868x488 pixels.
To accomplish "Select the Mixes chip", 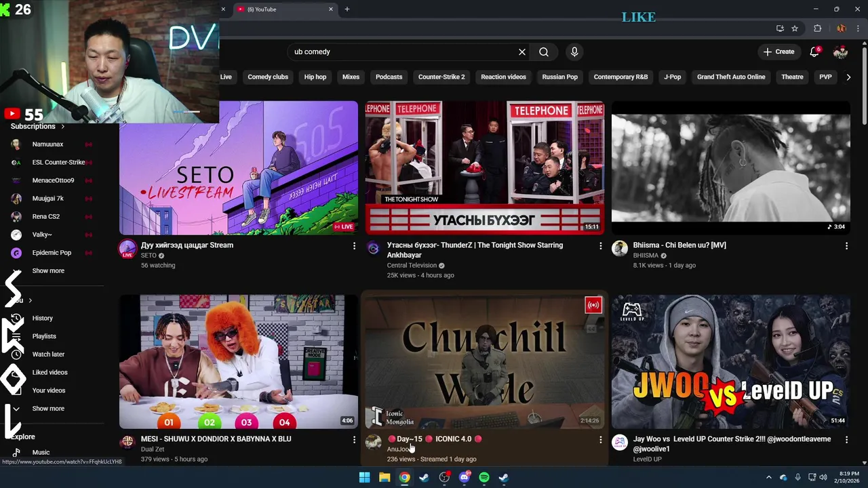I will click(x=351, y=77).
